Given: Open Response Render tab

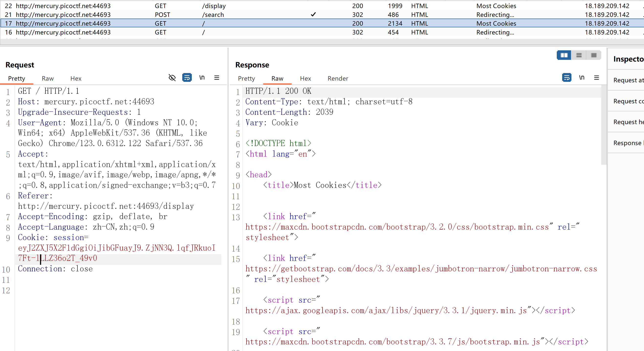Looking at the screenshot, I should 338,78.
